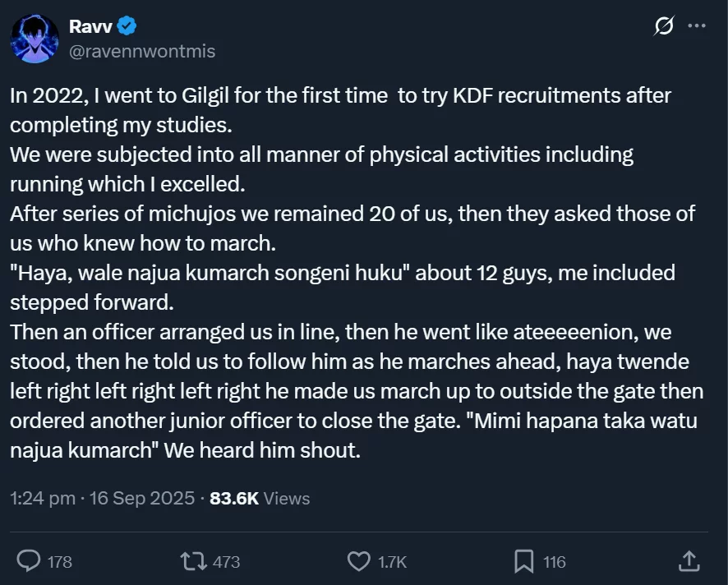Click the 473 reposts count
Viewport: 728px width, 585px height.
tap(226, 562)
